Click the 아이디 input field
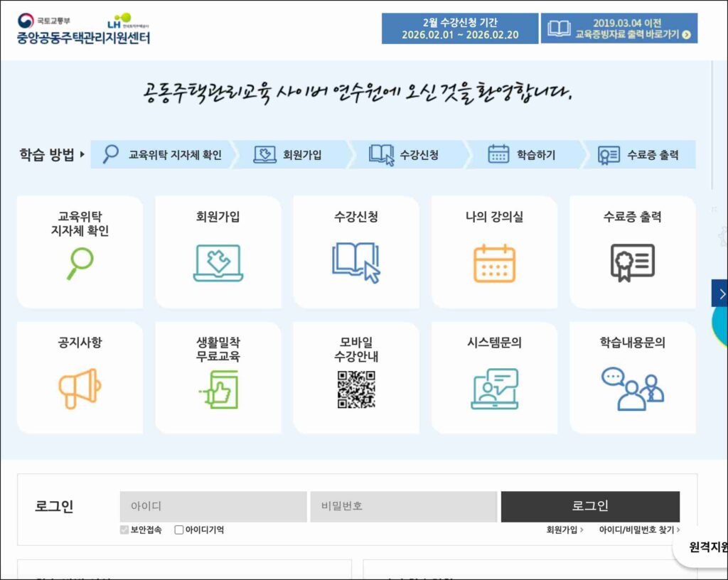 (x=213, y=506)
